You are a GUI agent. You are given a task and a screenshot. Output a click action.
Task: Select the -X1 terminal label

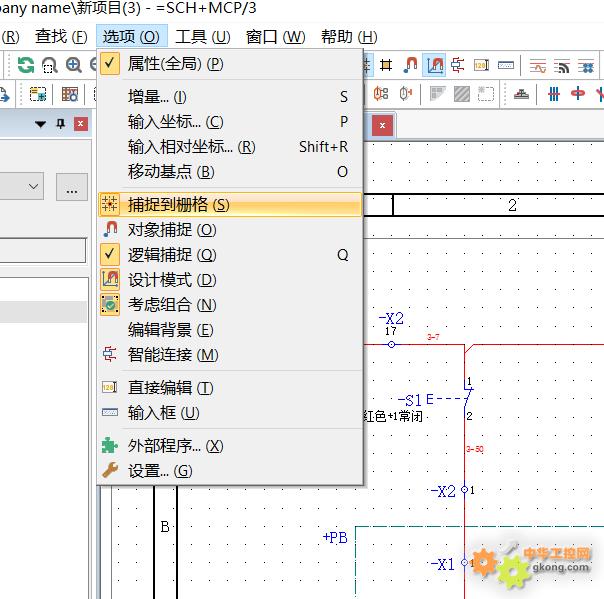443,564
